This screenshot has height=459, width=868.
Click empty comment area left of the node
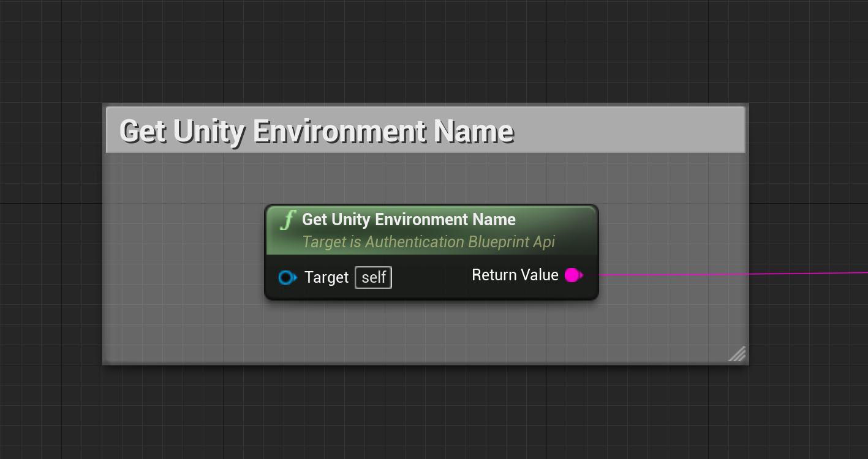184,257
